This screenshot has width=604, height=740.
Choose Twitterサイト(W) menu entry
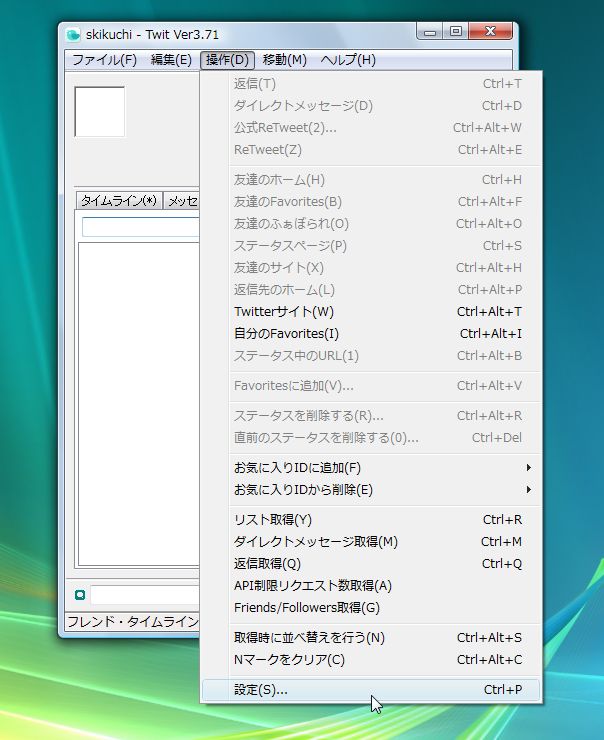click(371, 311)
